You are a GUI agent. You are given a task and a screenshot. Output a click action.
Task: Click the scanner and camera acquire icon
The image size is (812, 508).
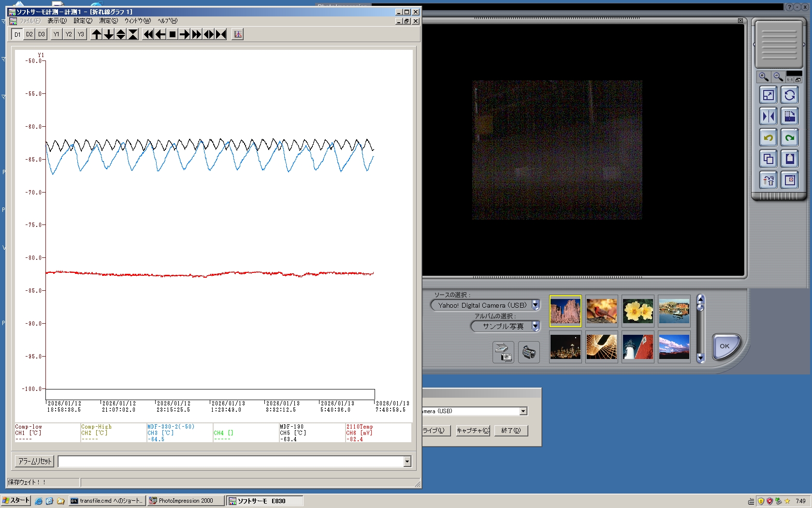pyautogui.click(x=503, y=352)
